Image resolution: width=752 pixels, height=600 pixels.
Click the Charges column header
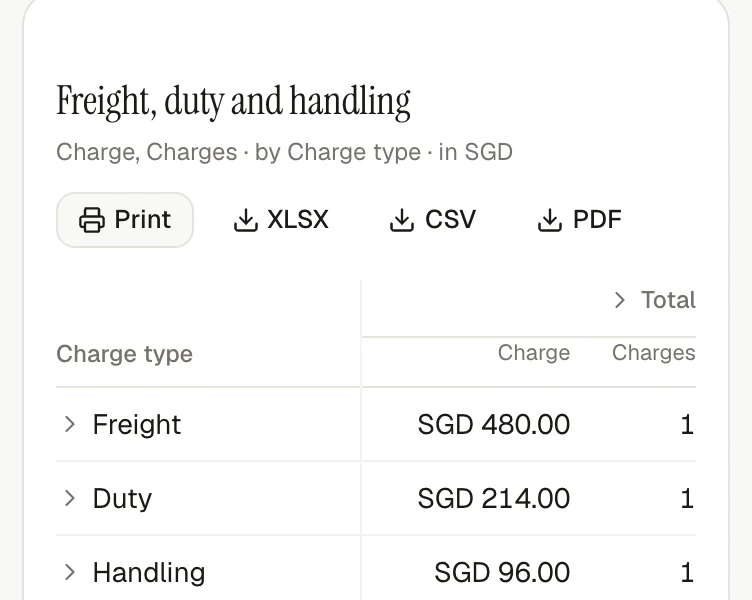coord(654,353)
